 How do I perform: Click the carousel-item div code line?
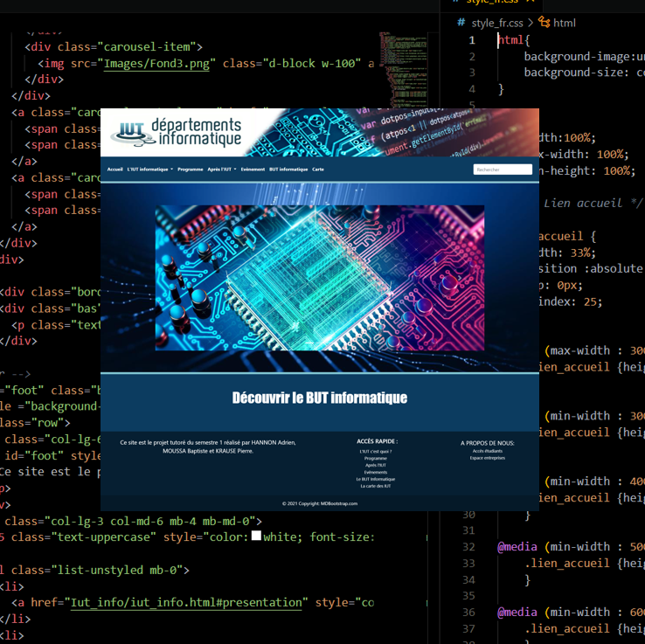(x=114, y=47)
